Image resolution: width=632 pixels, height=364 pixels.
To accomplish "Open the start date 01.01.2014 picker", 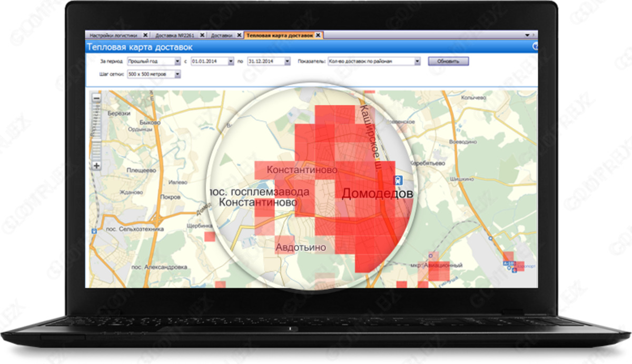I will point(231,62).
